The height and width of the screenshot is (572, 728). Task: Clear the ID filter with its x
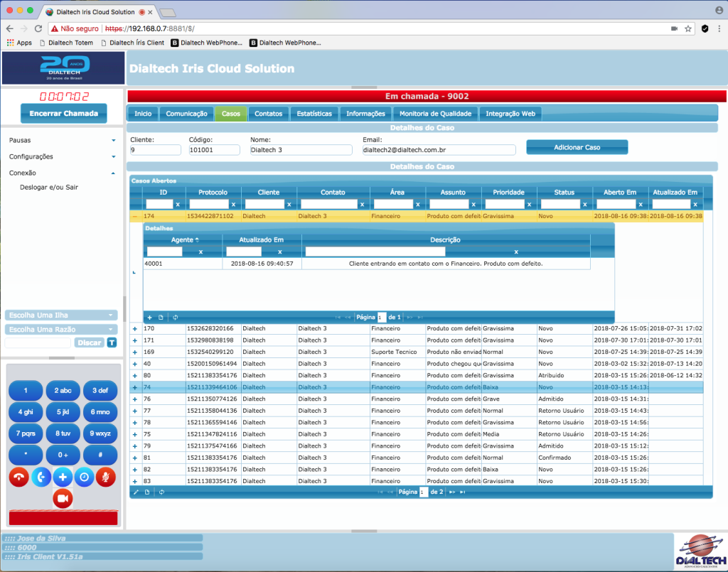(x=178, y=204)
